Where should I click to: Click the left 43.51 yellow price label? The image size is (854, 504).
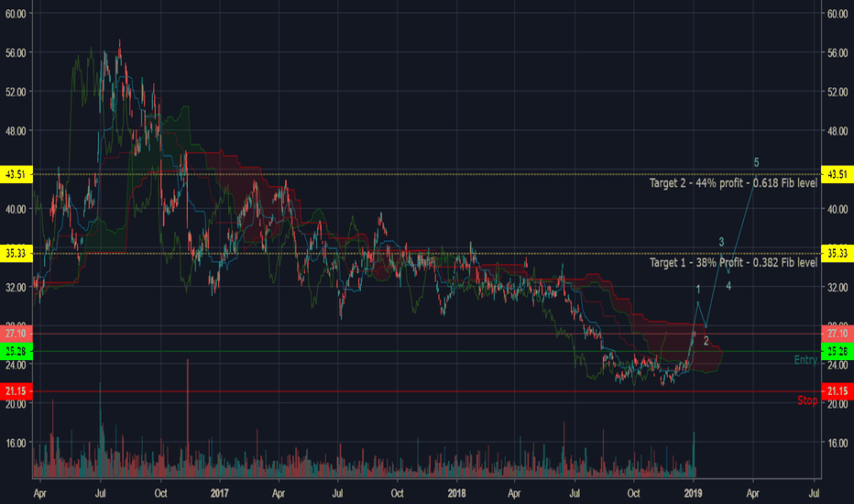(x=16, y=174)
